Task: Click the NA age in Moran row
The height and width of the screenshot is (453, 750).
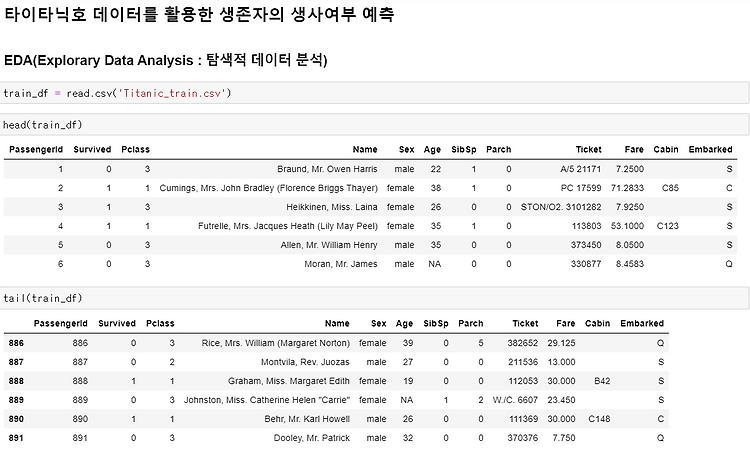Action: coord(434,264)
